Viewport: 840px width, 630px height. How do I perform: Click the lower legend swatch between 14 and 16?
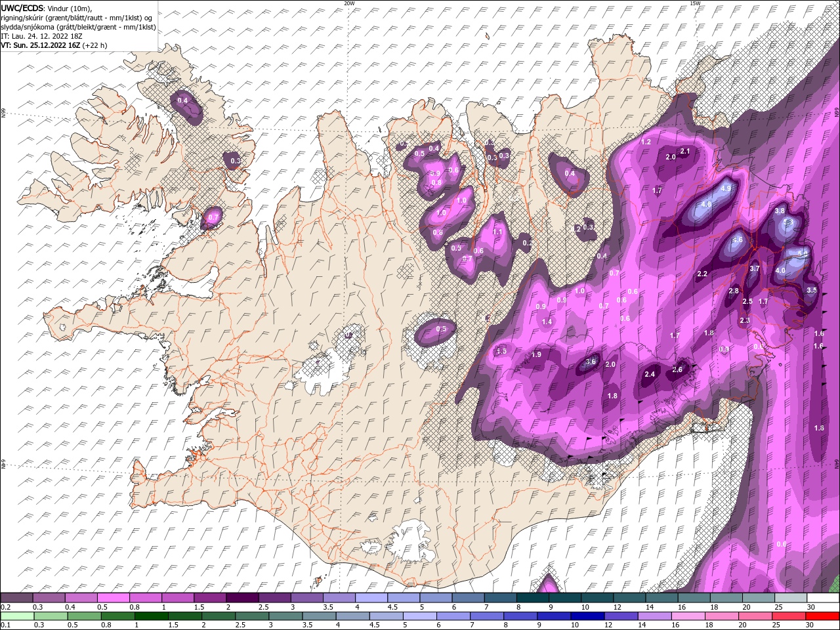tap(655, 616)
